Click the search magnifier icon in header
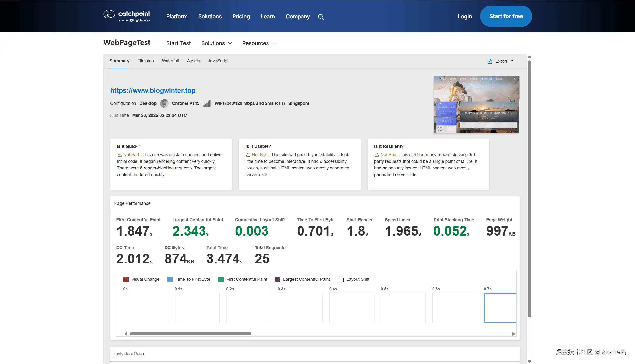This screenshot has width=635, height=364. tap(321, 17)
